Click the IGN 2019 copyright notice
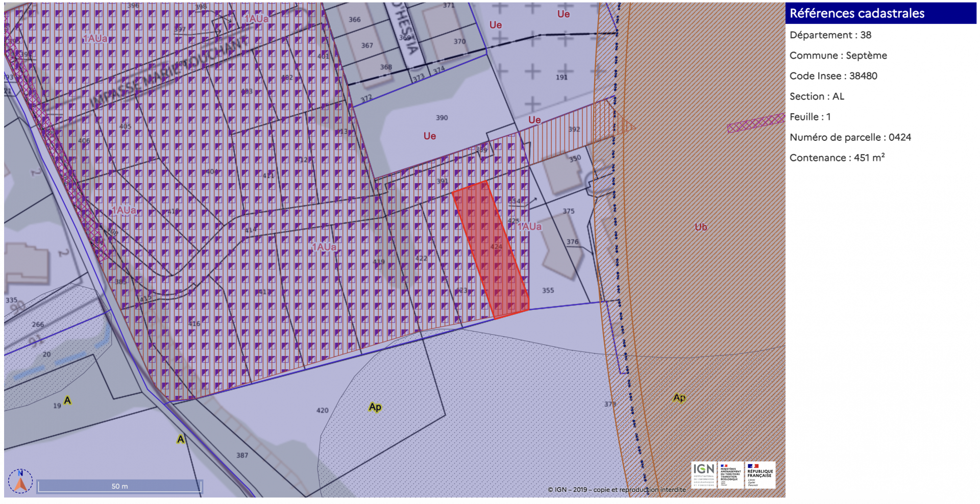This screenshot has width=980, height=504. pyautogui.click(x=617, y=489)
